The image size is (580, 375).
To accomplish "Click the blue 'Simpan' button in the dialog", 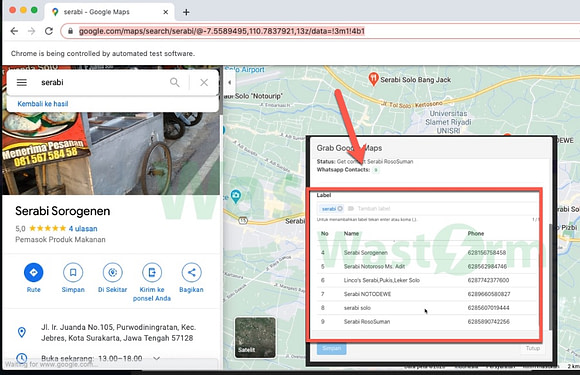I will (x=331, y=348).
